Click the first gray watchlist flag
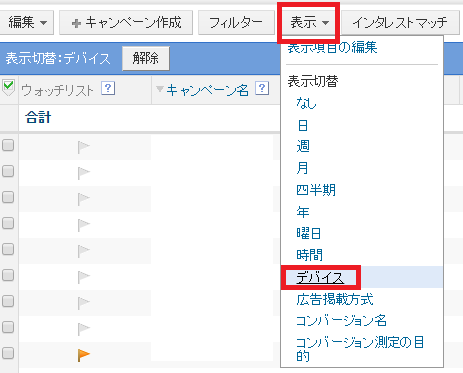This screenshot has height=373, width=463. point(84,147)
